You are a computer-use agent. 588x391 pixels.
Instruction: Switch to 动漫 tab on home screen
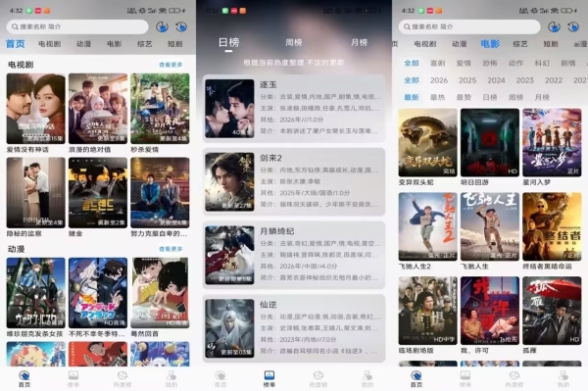83,44
